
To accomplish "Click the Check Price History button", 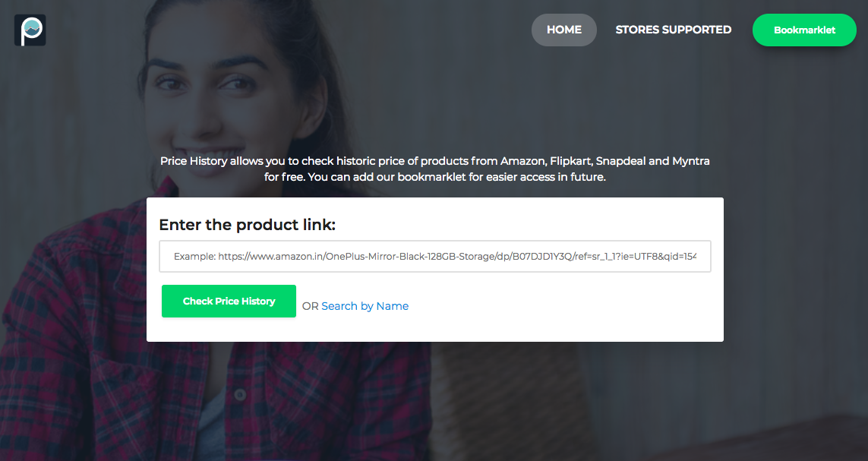I will point(229,302).
